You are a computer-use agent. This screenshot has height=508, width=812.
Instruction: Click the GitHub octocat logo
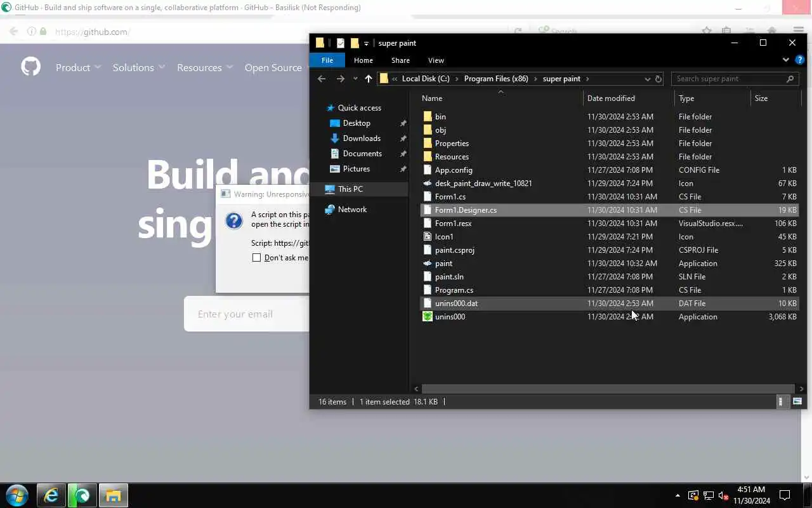pyautogui.click(x=30, y=67)
